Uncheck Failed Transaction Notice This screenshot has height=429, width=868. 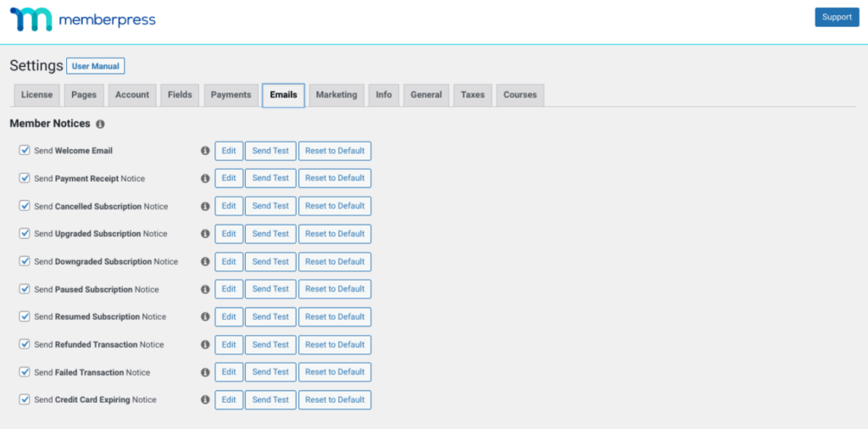(x=25, y=371)
